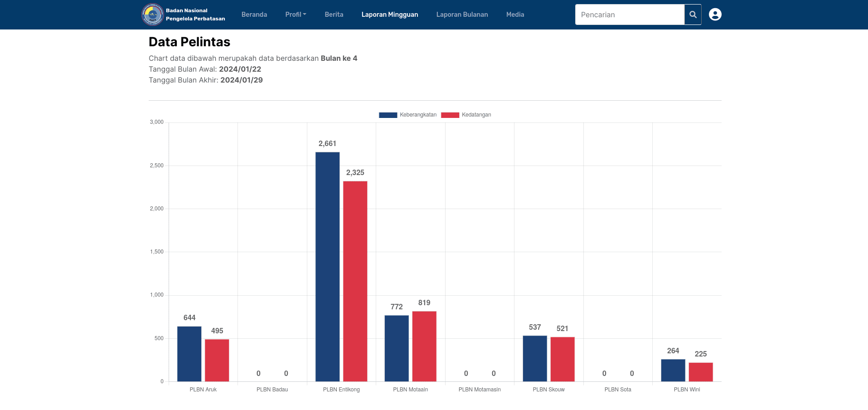Image resolution: width=868 pixels, height=410 pixels.
Task: Go to the Beranda page
Action: [x=254, y=15]
